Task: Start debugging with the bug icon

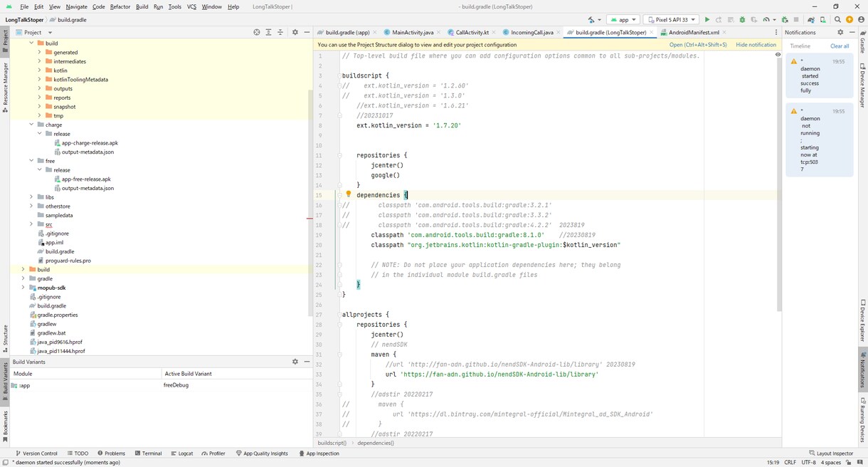Action: 742,20
